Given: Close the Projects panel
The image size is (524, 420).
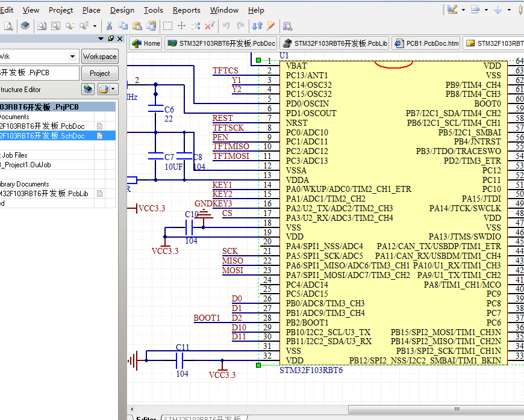Looking at the screenshot, I should tap(120, 39).
